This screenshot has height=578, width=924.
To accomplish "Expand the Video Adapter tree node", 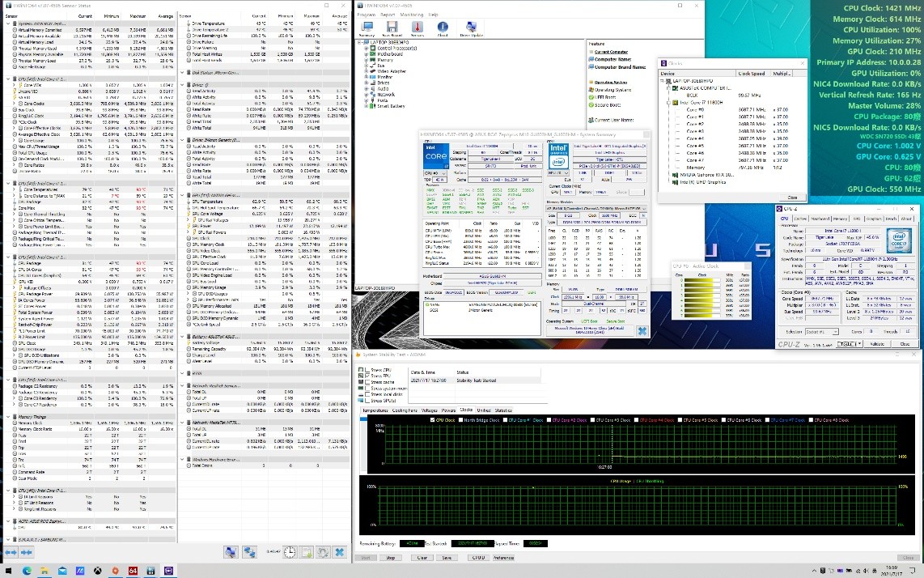I will tap(367, 70).
